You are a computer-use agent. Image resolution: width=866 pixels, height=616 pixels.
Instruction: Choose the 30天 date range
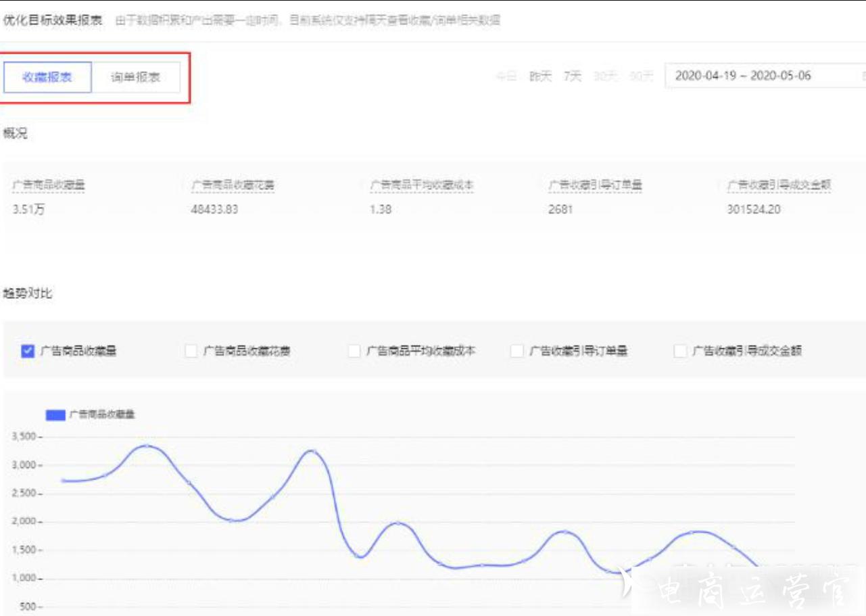point(606,76)
